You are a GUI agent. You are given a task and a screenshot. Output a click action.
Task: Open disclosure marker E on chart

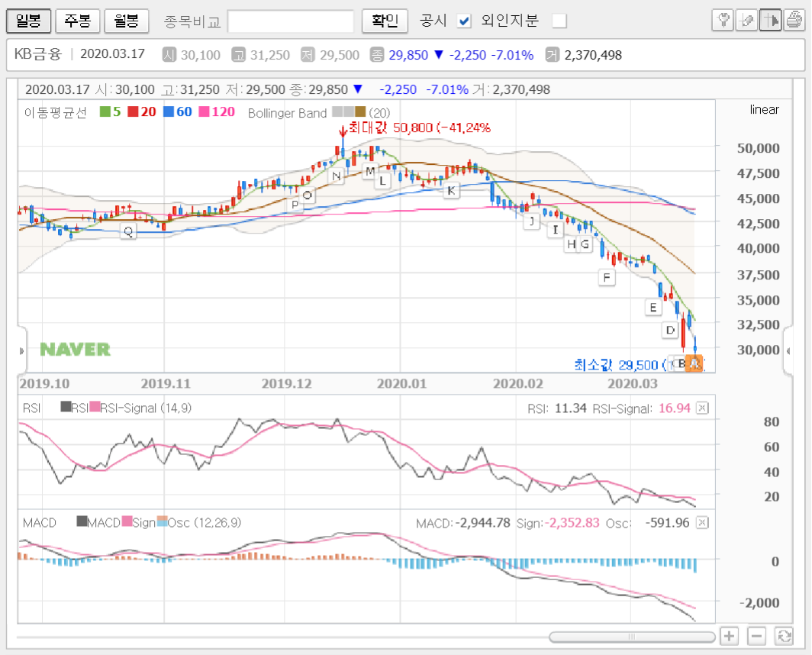point(653,308)
